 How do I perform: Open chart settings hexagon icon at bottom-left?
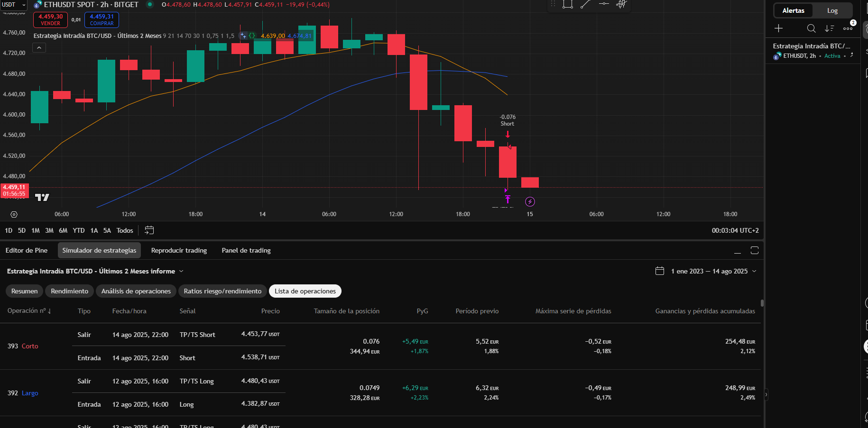[x=14, y=214]
